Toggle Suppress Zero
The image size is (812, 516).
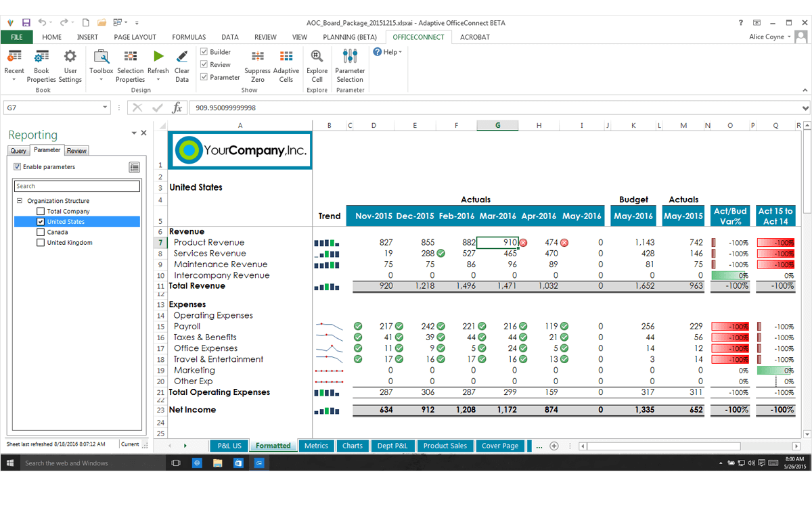(257, 66)
